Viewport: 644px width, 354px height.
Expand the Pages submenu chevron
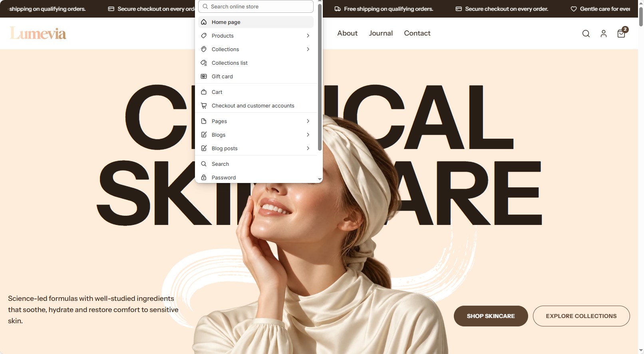pos(308,121)
